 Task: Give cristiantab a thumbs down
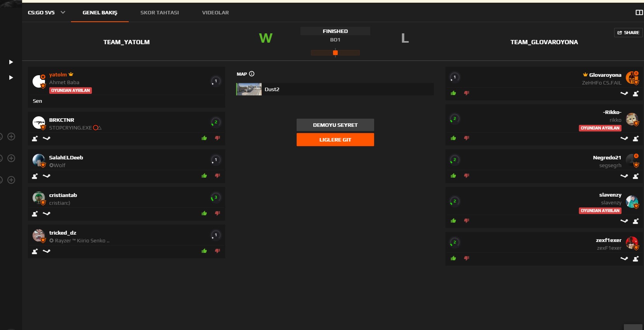pyautogui.click(x=218, y=213)
